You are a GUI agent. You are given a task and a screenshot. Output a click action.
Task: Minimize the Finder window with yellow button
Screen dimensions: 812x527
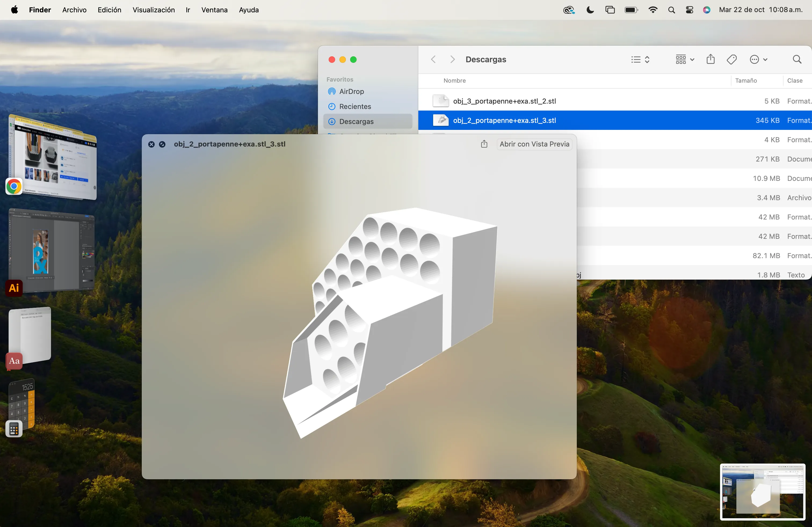343,60
